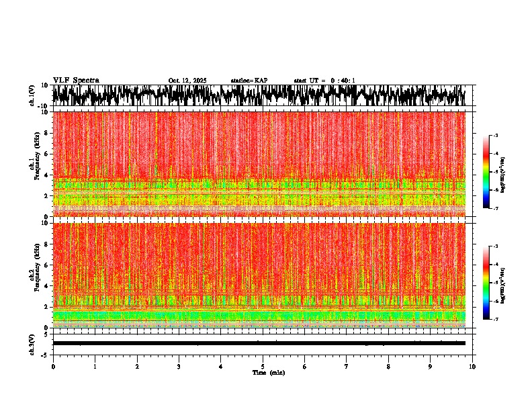
Task: Click the time axis tick label '1'
Action: 95,367
